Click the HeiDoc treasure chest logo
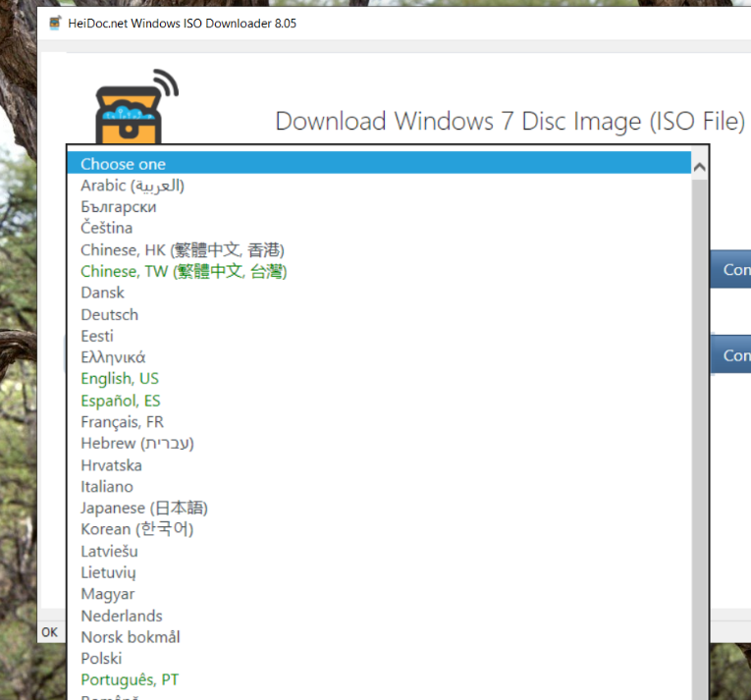 [x=136, y=106]
